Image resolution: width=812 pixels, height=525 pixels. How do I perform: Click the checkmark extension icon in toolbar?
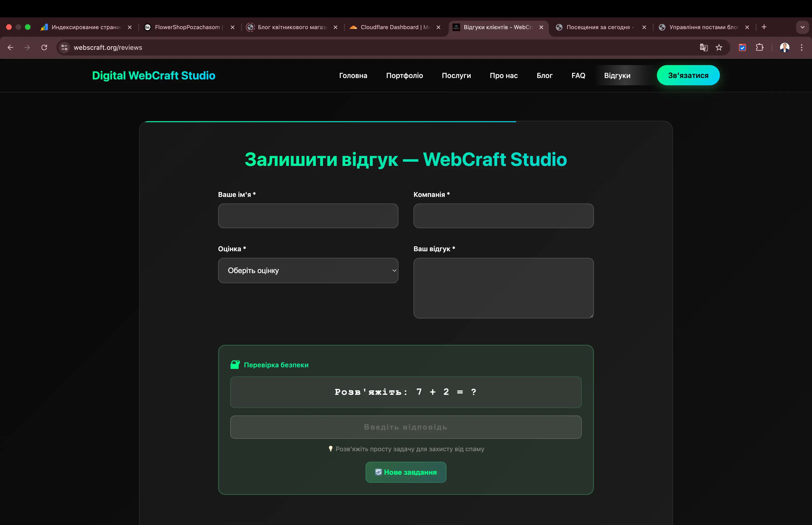742,47
